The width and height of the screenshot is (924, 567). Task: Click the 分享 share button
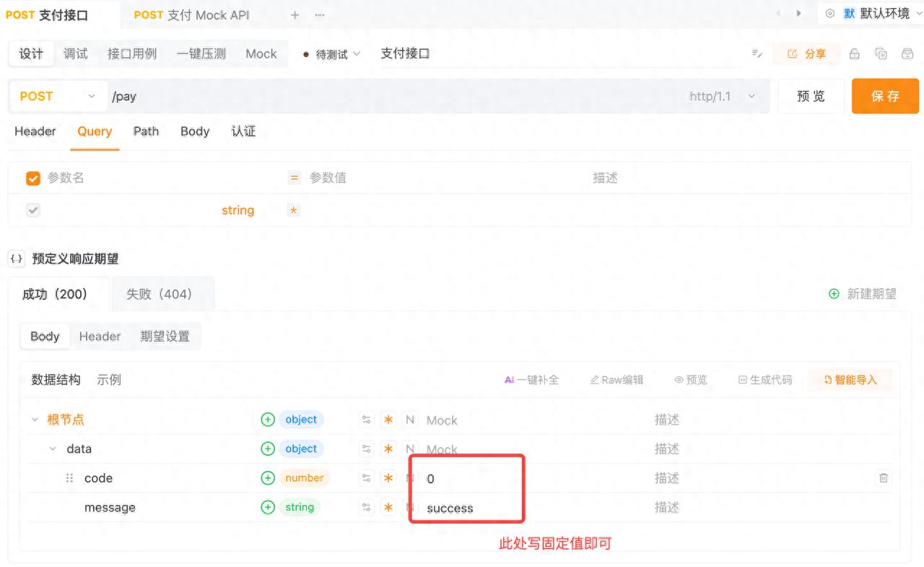(807, 53)
